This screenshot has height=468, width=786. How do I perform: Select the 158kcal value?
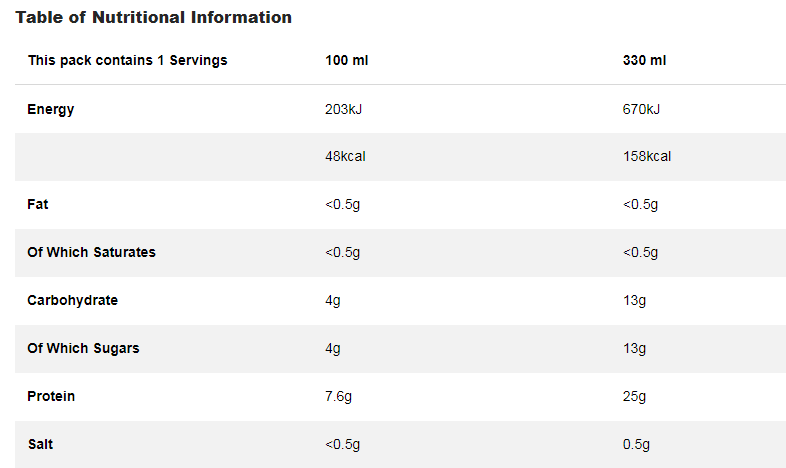coord(646,156)
